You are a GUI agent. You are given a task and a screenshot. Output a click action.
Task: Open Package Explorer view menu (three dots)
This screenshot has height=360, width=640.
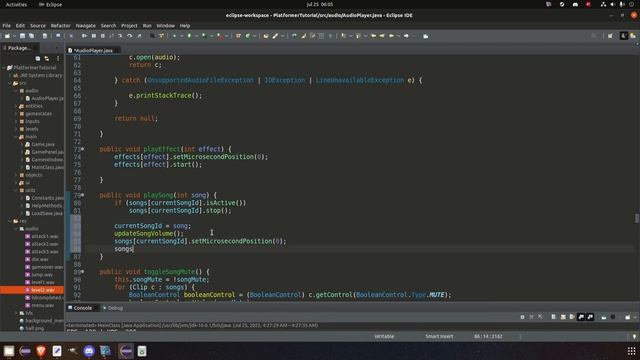click(x=58, y=58)
